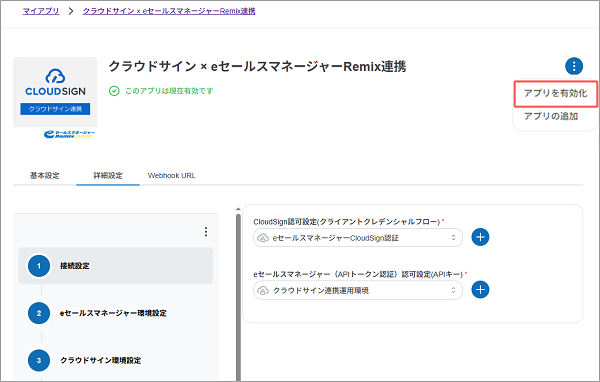The height and width of the screenshot is (382, 600).
Task: Open the step list three-dot menu
Action: (206, 232)
